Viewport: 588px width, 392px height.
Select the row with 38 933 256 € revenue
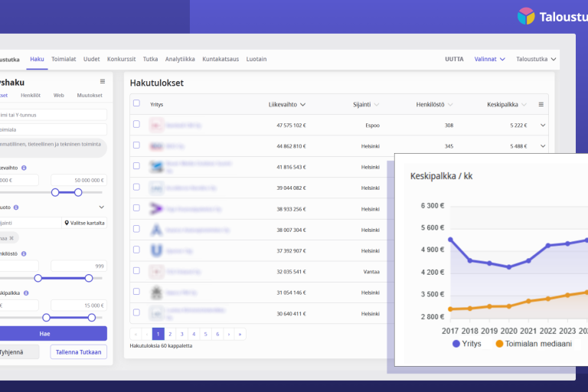(x=136, y=207)
